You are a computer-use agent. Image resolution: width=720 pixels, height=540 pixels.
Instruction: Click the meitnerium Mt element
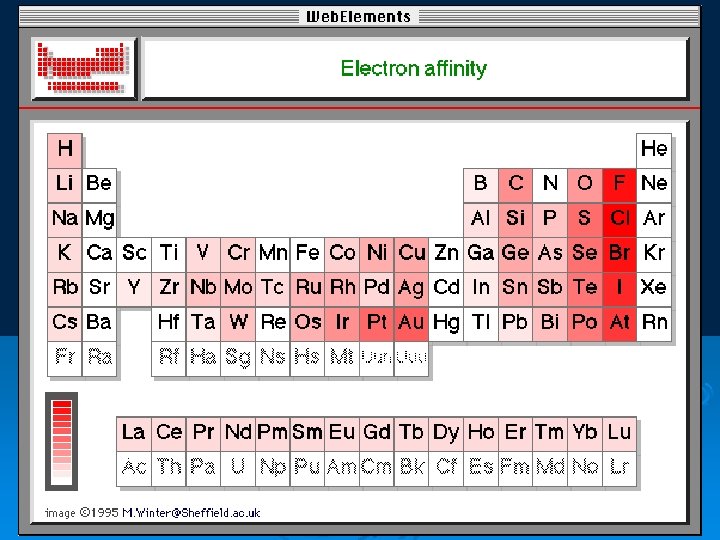click(x=342, y=359)
